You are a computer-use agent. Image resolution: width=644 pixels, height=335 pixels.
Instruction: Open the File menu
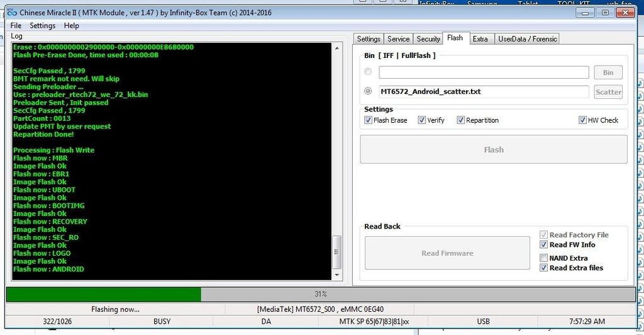16,26
